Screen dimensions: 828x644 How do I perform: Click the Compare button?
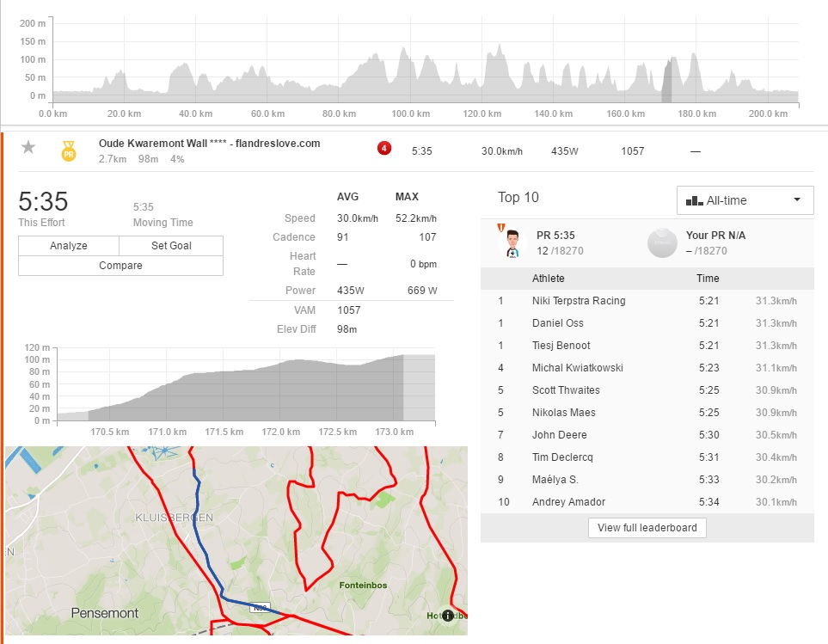pos(120,266)
